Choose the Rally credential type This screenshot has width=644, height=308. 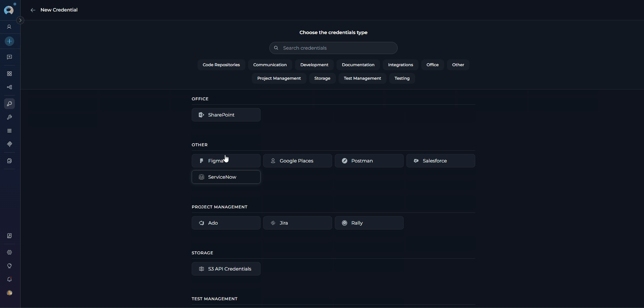(x=369, y=223)
